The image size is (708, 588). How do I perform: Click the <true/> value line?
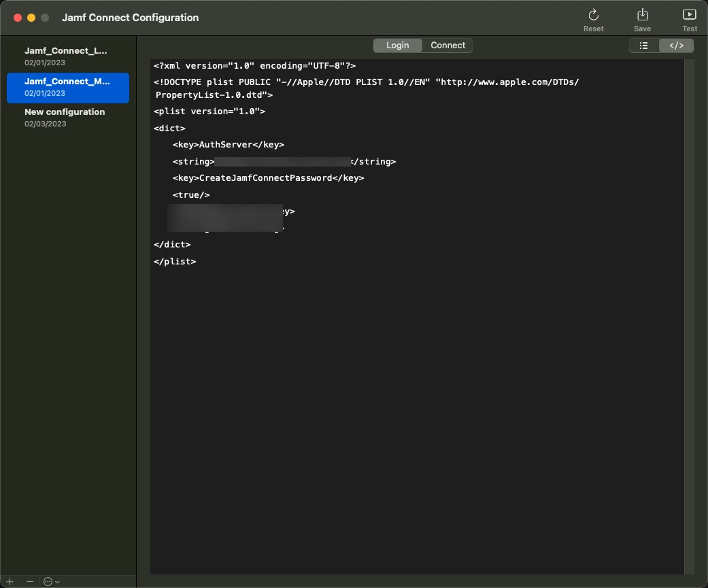point(191,195)
